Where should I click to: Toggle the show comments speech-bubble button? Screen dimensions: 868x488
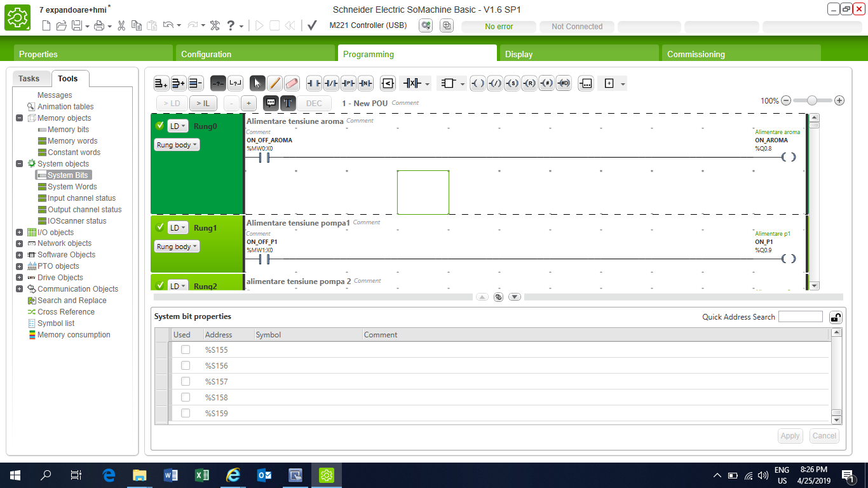click(x=271, y=103)
